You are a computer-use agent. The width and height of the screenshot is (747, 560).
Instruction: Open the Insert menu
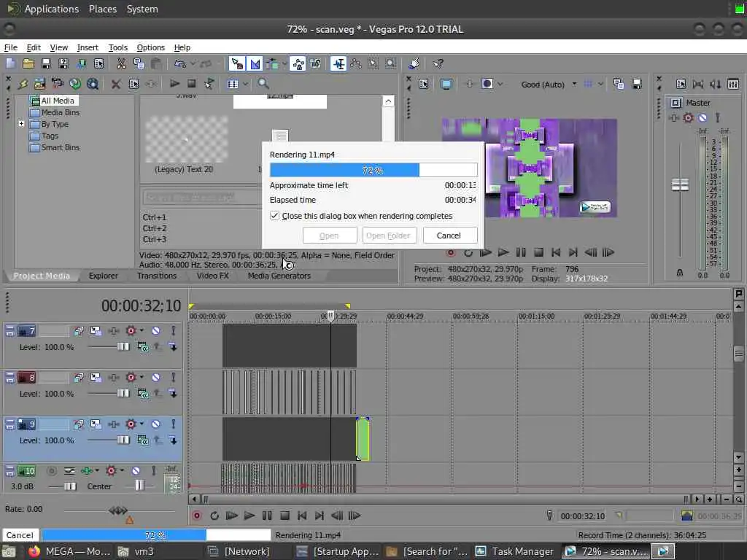pyautogui.click(x=88, y=47)
